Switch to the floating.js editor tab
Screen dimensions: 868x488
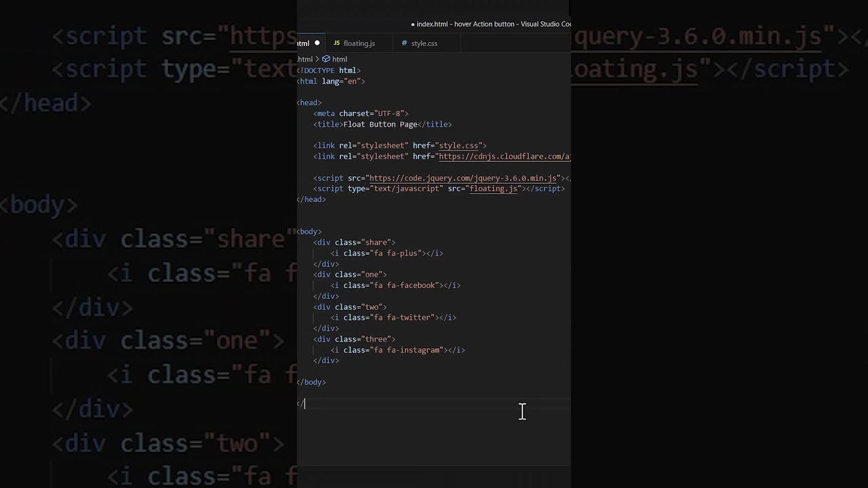click(359, 43)
